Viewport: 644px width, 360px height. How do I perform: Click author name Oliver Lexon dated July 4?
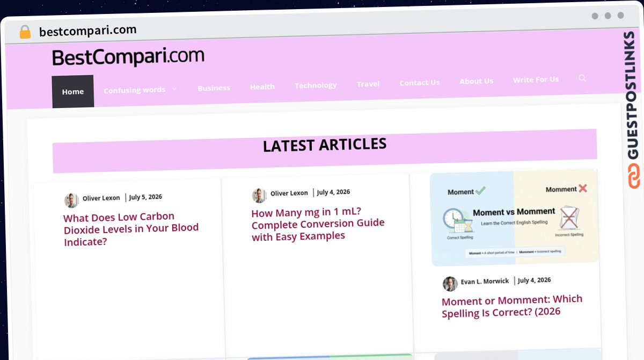tap(289, 193)
